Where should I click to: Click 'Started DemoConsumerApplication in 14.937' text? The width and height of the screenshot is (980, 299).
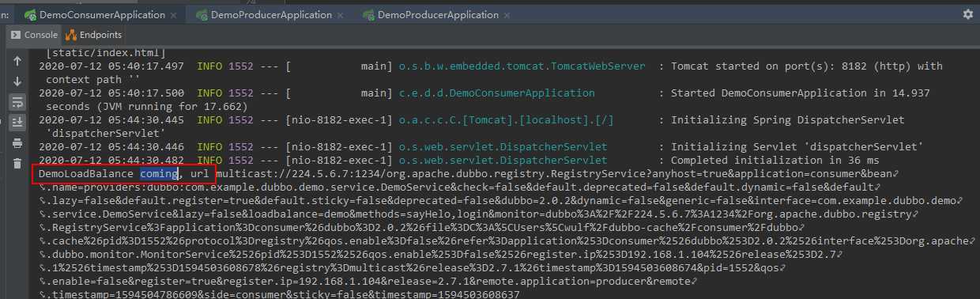[x=801, y=93]
